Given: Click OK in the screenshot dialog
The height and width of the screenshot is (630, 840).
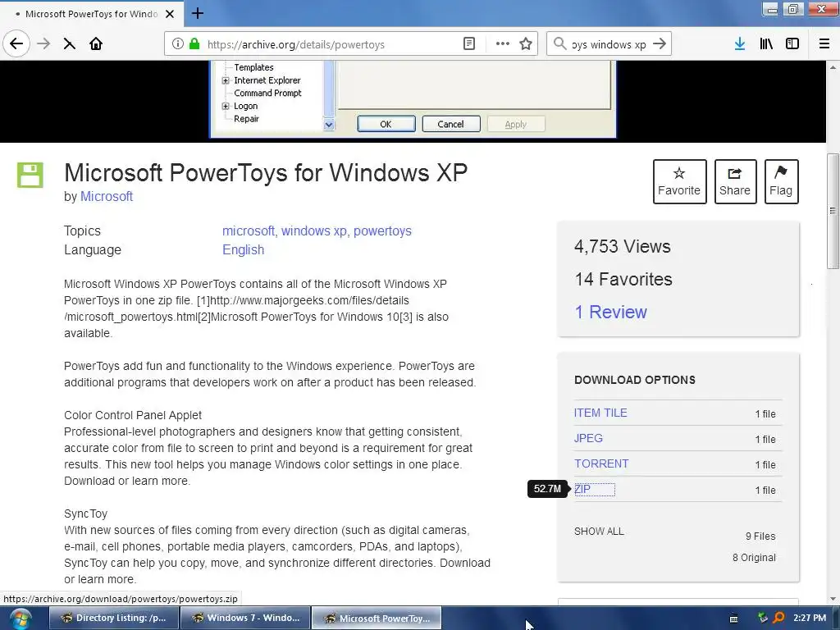Looking at the screenshot, I should pyautogui.click(x=386, y=124).
